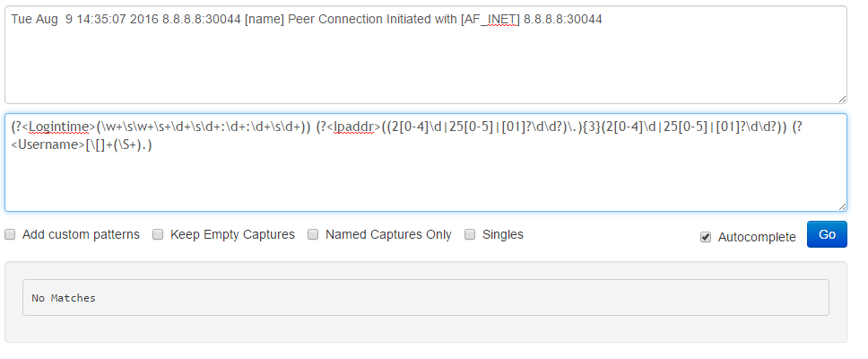
Task: Check the Named Captures Only box
Action: (x=313, y=234)
